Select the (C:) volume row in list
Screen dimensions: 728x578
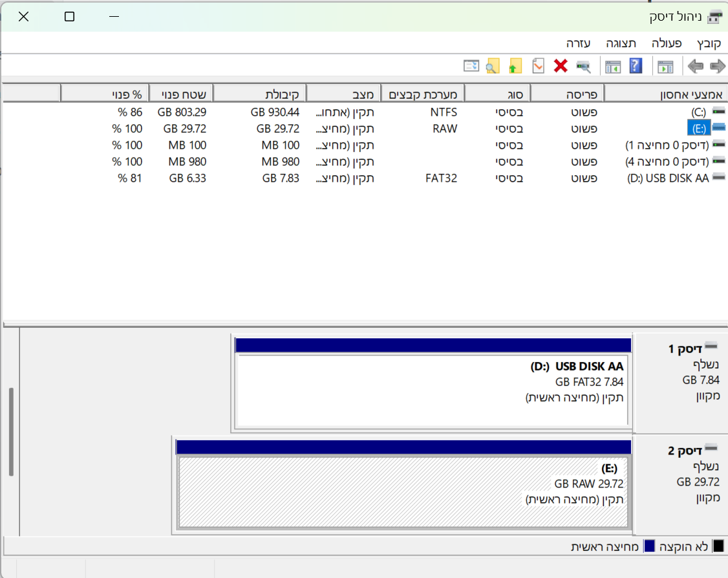coord(699,112)
